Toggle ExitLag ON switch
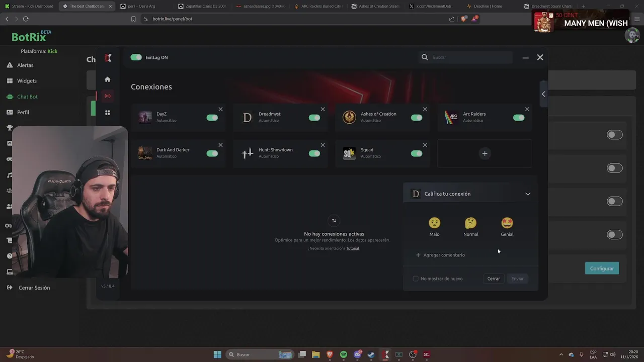 pyautogui.click(x=136, y=57)
